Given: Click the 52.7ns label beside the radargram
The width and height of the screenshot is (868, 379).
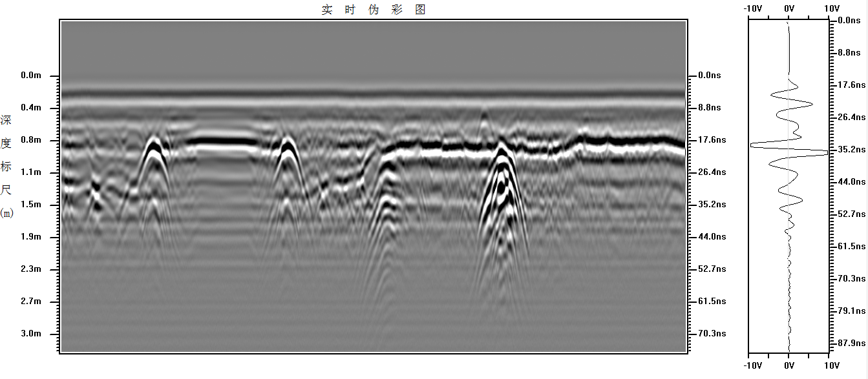Looking at the screenshot, I should click(x=712, y=269).
